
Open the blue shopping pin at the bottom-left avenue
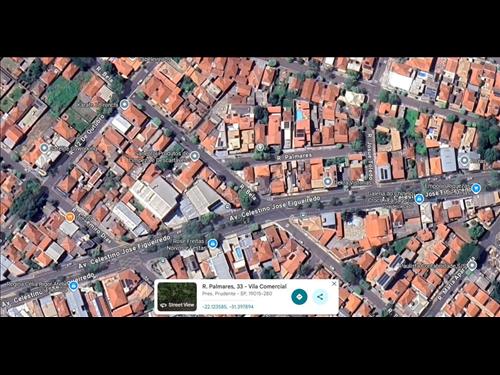(x=74, y=286)
